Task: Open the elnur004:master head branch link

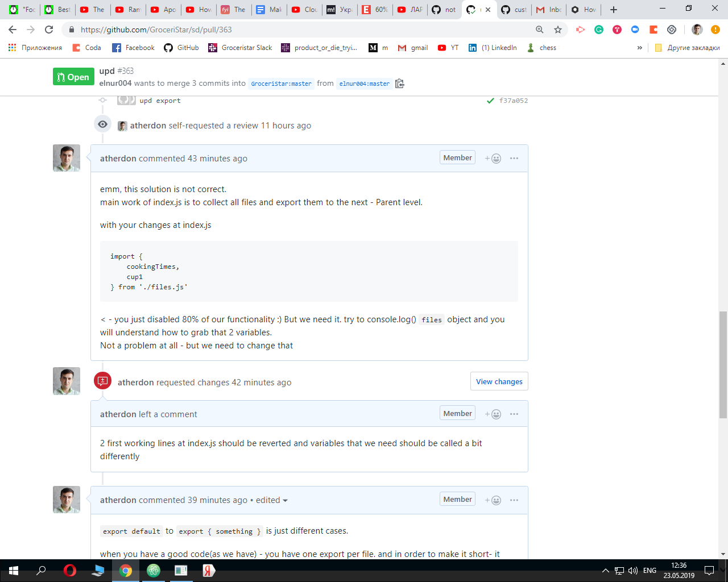Action: [x=365, y=84]
